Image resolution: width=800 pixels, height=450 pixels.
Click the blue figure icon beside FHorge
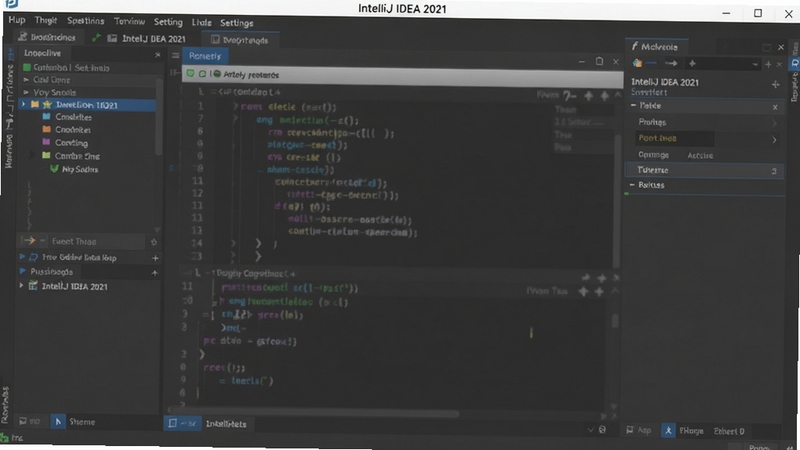pos(668,430)
